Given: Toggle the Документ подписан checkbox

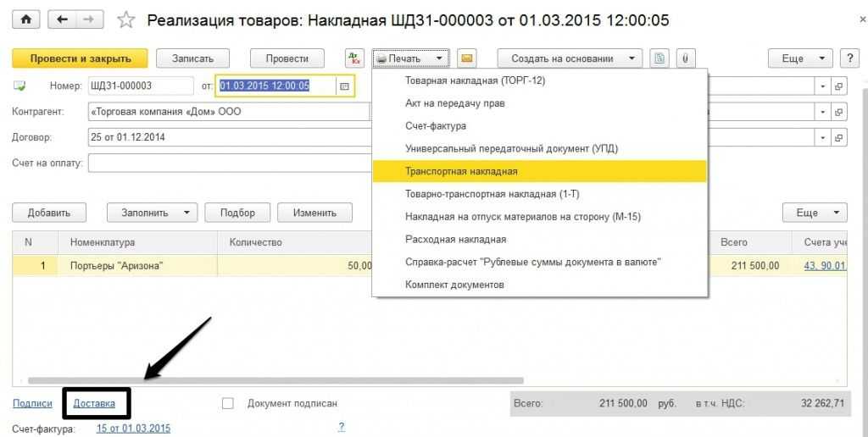Looking at the screenshot, I should [227, 403].
